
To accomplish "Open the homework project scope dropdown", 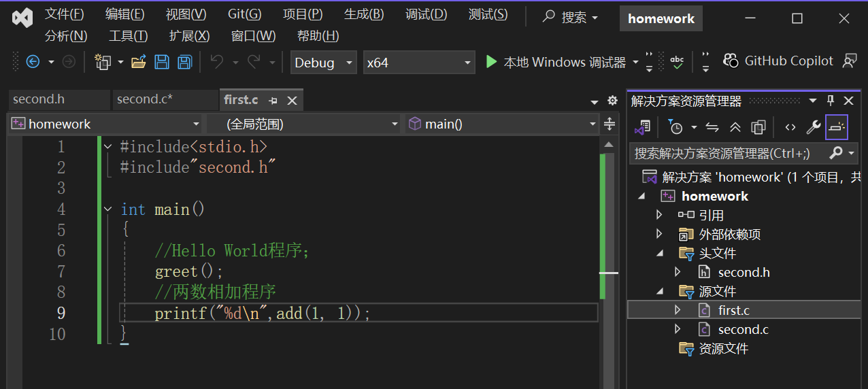I will (x=105, y=124).
